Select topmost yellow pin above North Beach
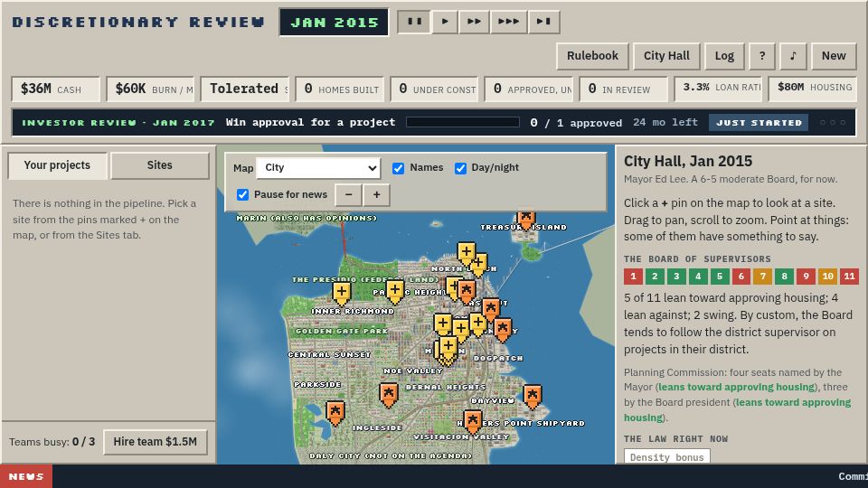This screenshot has width=868, height=488. 467,253
